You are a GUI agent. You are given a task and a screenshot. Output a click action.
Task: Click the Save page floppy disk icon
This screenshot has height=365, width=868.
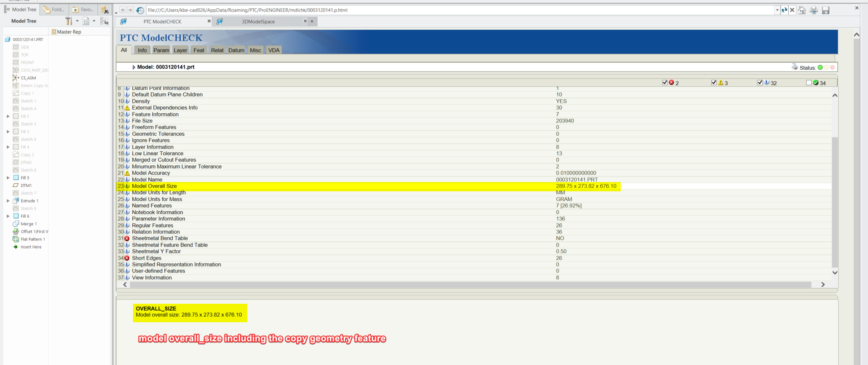(x=826, y=10)
